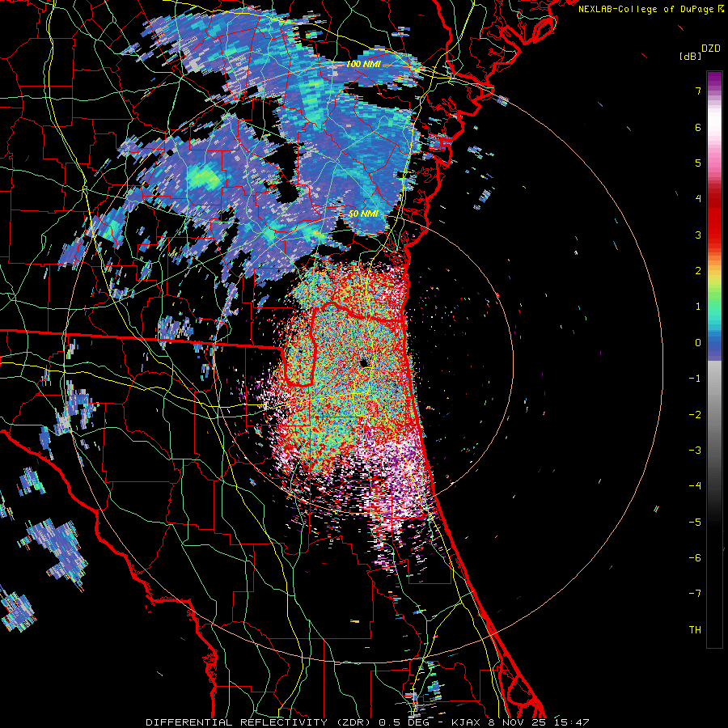Viewport: 728px width, 728px height.
Task: Click the 2 value on the scale
Action: (x=698, y=271)
